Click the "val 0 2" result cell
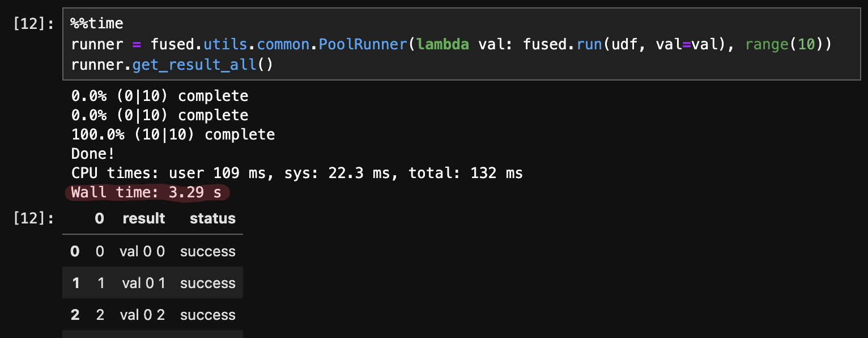The width and height of the screenshot is (868, 338). point(142,315)
